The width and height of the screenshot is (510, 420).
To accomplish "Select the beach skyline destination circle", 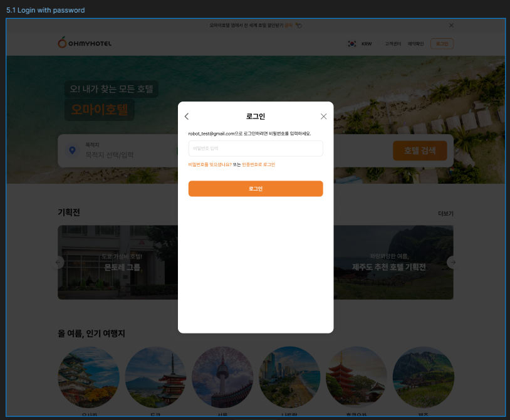I will tap(289, 377).
